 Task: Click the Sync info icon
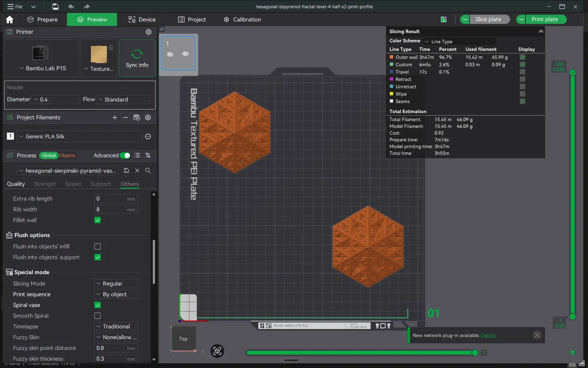[137, 58]
